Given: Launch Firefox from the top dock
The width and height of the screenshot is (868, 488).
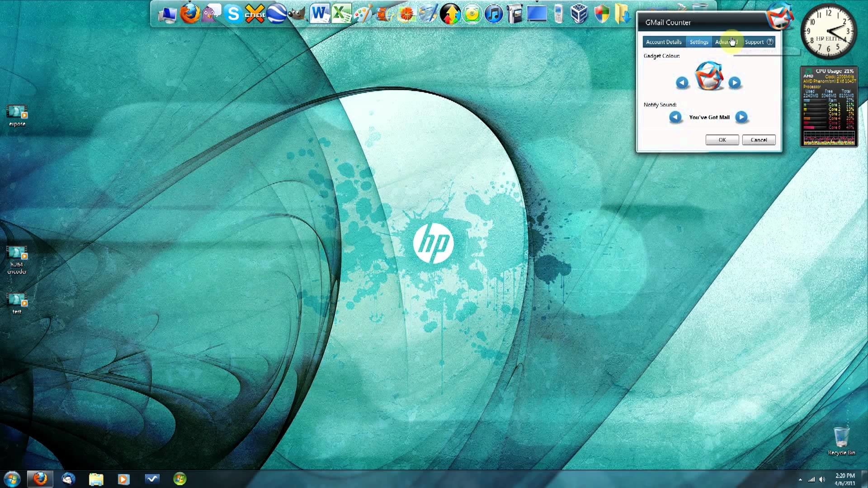Looking at the screenshot, I should point(190,14).
